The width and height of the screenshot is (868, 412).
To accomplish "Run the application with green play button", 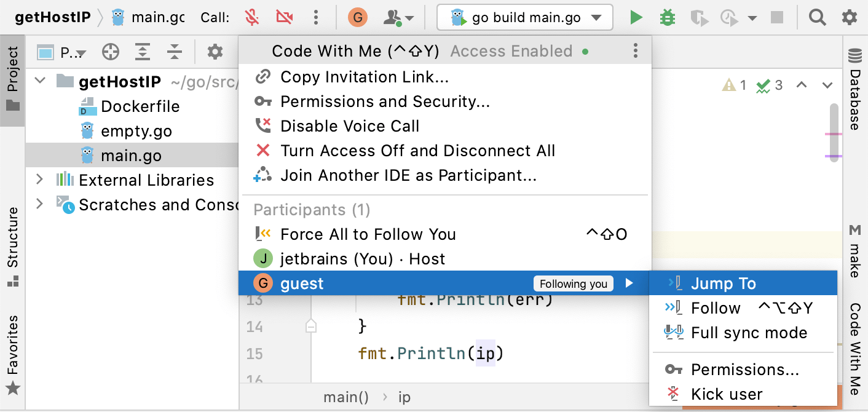I will point(636,17).
